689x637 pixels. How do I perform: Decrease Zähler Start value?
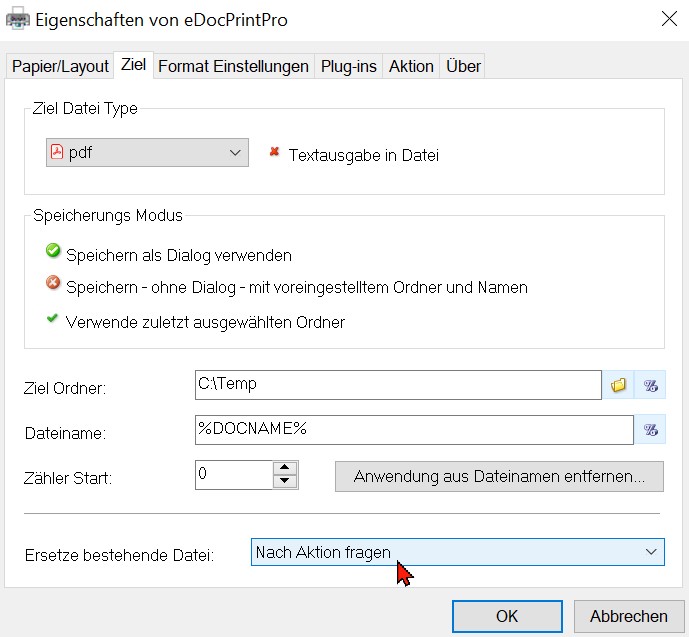click(x=285, y=481)
